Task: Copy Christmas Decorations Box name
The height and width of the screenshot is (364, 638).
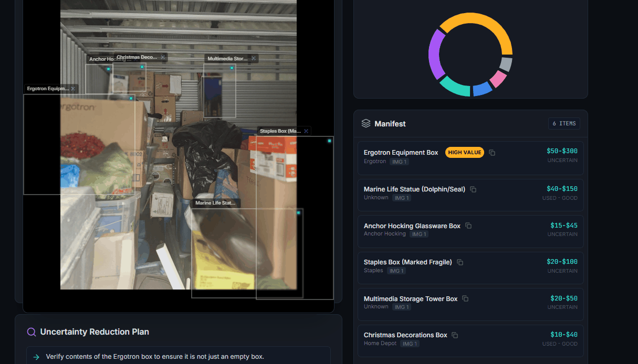Action: tap(455, 335)
